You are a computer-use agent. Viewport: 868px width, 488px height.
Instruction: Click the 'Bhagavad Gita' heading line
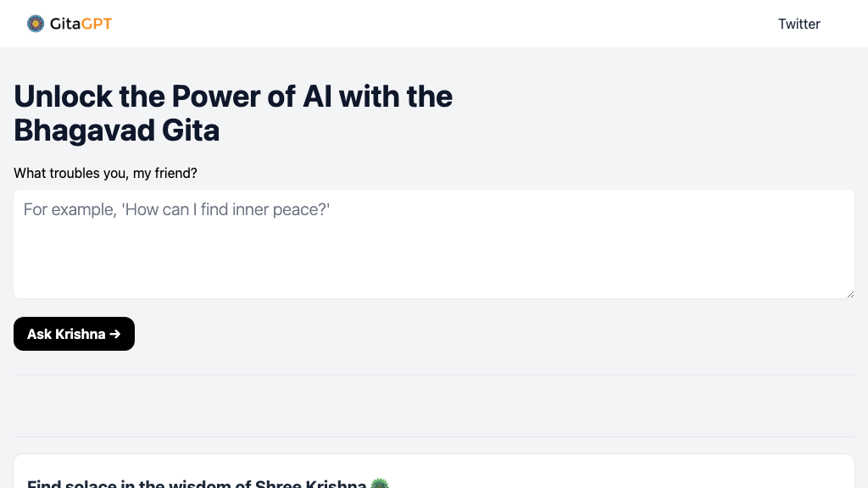point(117,130)
